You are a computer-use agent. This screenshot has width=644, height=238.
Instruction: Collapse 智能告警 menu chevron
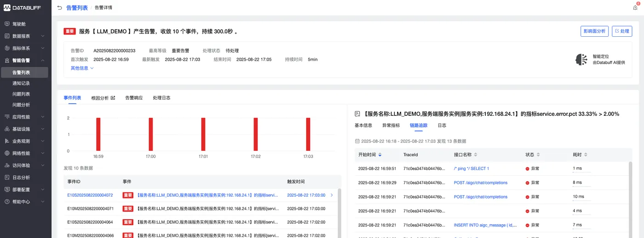point(42,60)
